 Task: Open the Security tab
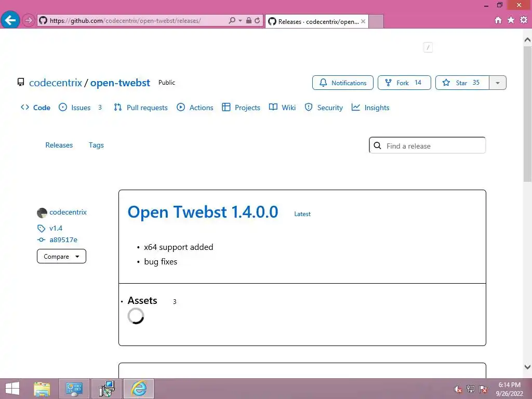pyautogui.click(x=324, y=108)
